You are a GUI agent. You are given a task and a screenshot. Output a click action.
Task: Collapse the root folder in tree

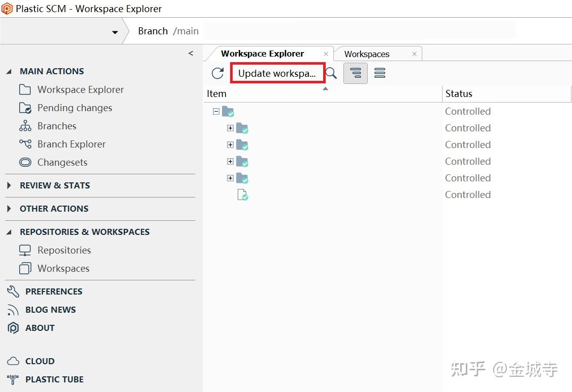pyautogui.click(x=216, y=112)
